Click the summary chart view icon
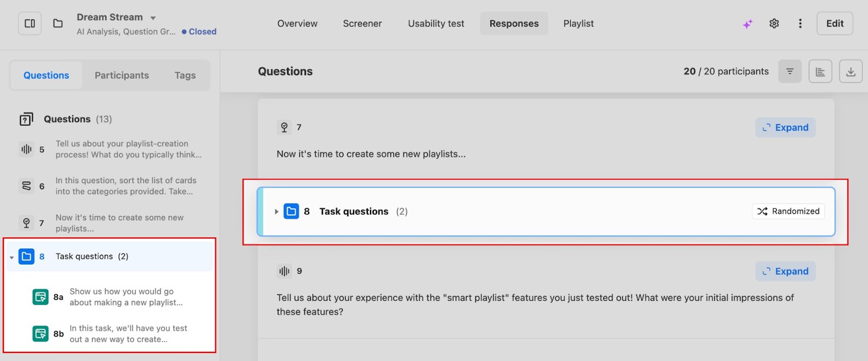This screenshot has height=361, width=868. [x=820, y=72]
